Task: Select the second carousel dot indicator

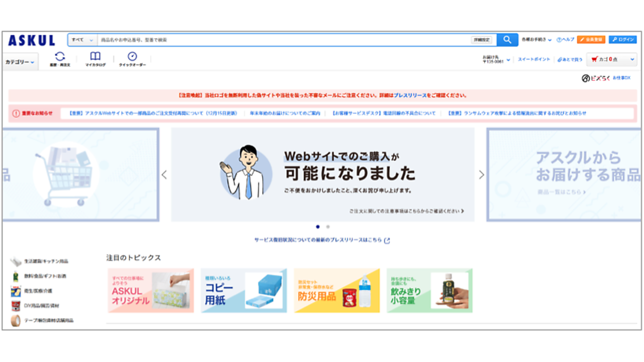Action: (x=328, y=226)
